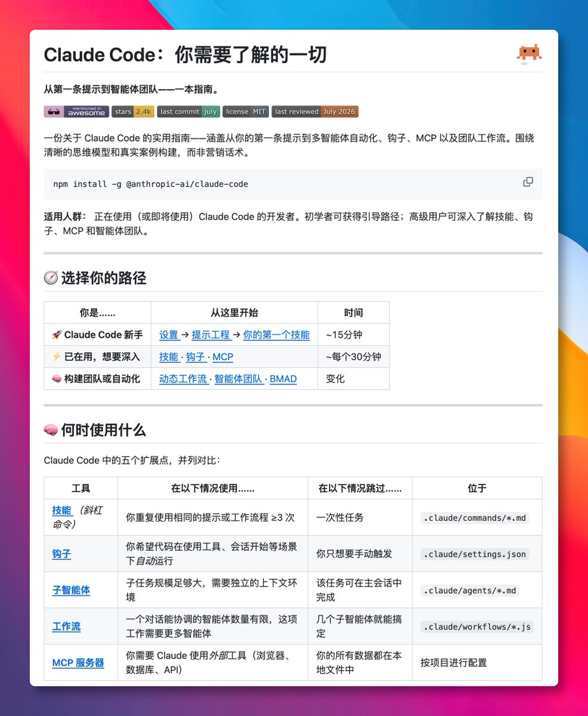Image resolution: width=588 pixels, height=716 pixels.
Task: Open the 子智能体 link
Action: click(72, 591)
